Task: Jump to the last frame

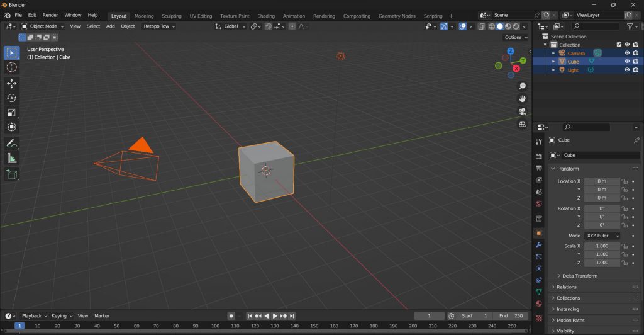Action: [x=292, y=316]
